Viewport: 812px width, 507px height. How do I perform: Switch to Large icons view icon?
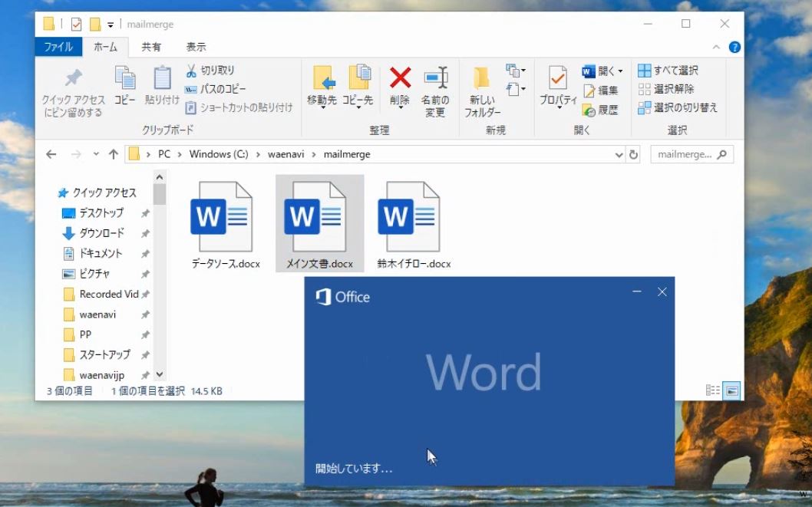[x=731, y=390]
